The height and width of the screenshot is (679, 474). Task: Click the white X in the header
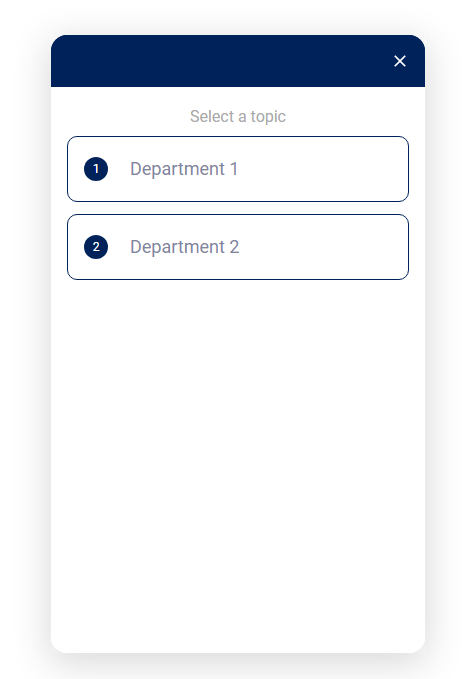click(x=400, y=61)
